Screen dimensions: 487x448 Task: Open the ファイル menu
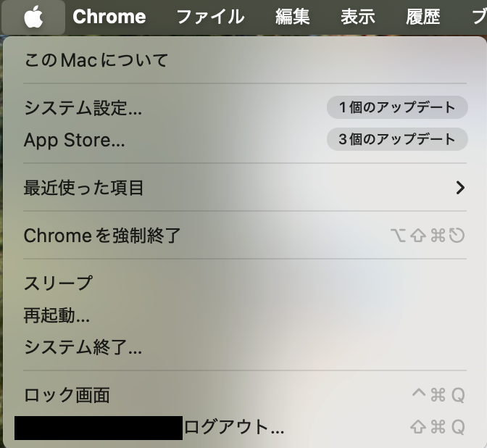pyautogui.click(x=210, y=17)
